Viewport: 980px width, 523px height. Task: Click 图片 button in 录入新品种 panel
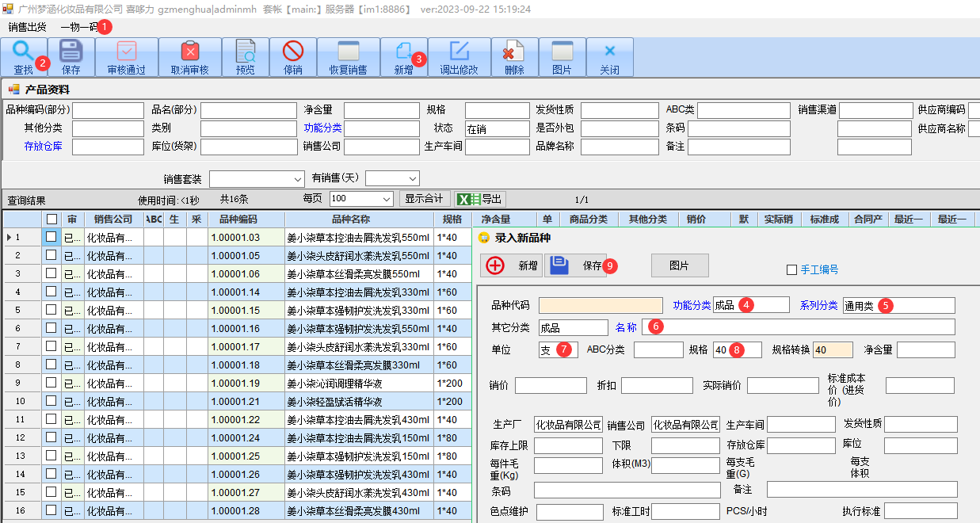679,265
